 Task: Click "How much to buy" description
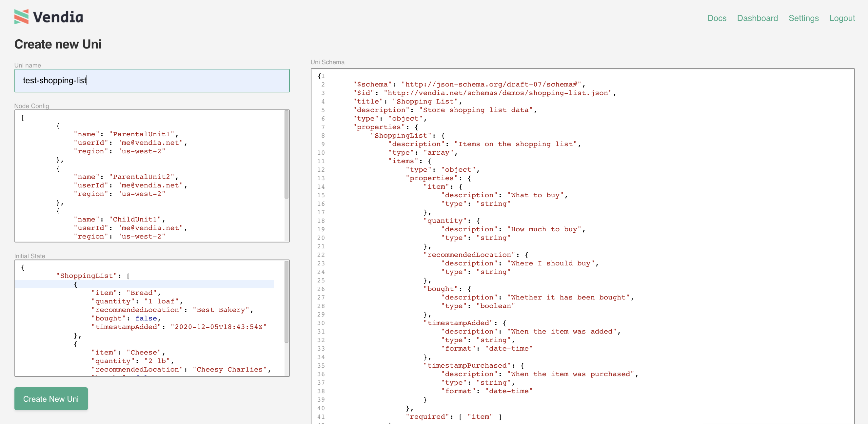[544, 229]
